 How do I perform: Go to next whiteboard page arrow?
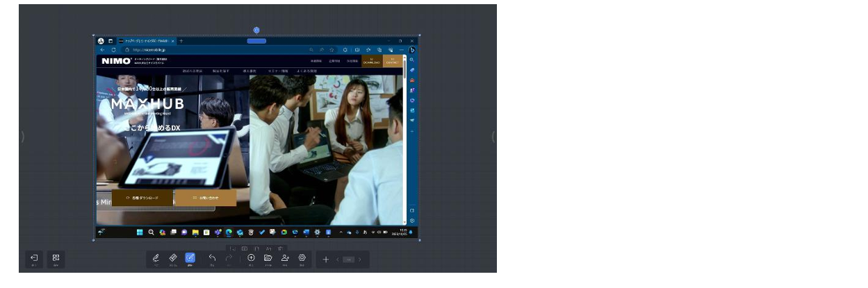coord(359,260)
